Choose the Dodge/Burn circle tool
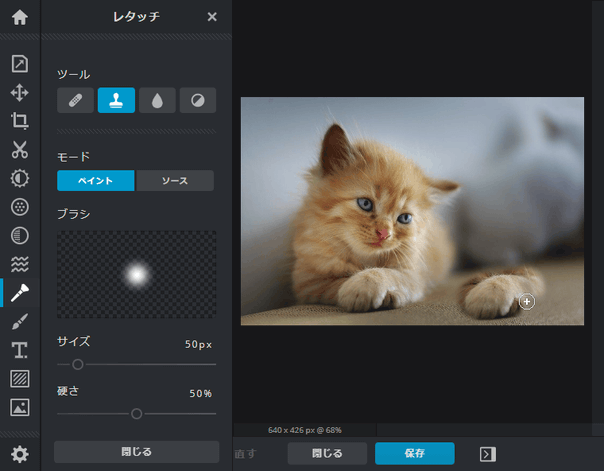The width and height of the screenshot is (604, 471). coord(198,101)
